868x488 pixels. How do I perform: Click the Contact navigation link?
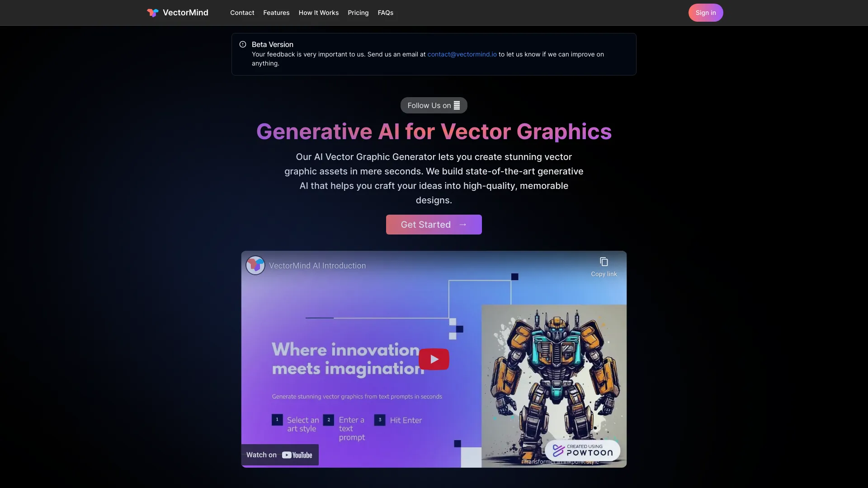pyautogui.click(x=242, y=13)
